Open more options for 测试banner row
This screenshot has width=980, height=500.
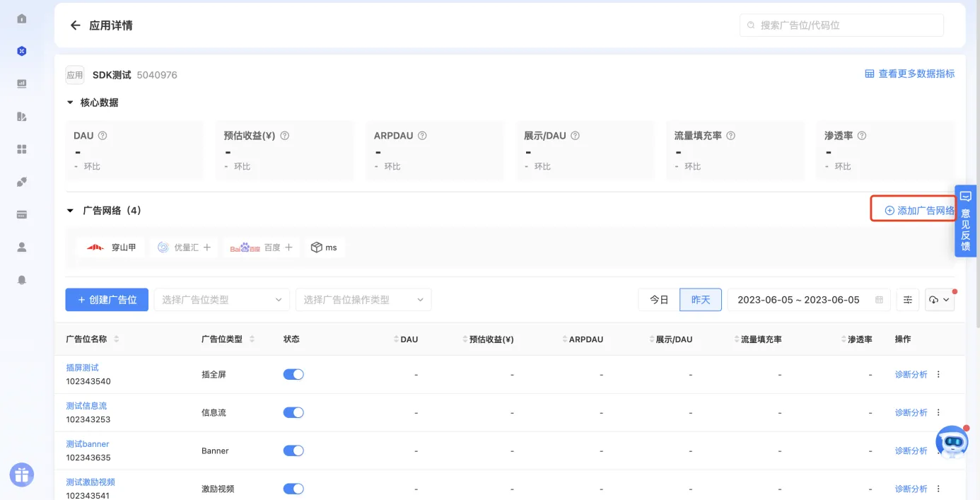click(x=939, y=451)
